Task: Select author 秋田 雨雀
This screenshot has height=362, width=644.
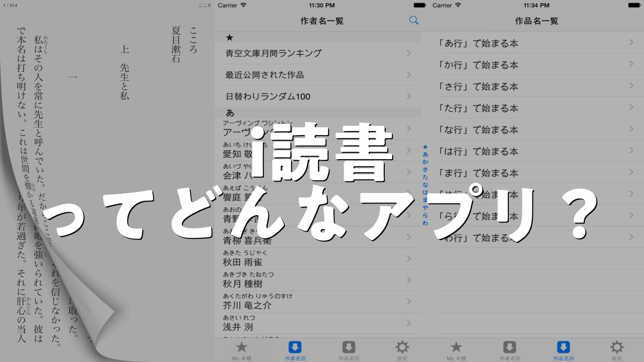Action: [x=318, y=258]
